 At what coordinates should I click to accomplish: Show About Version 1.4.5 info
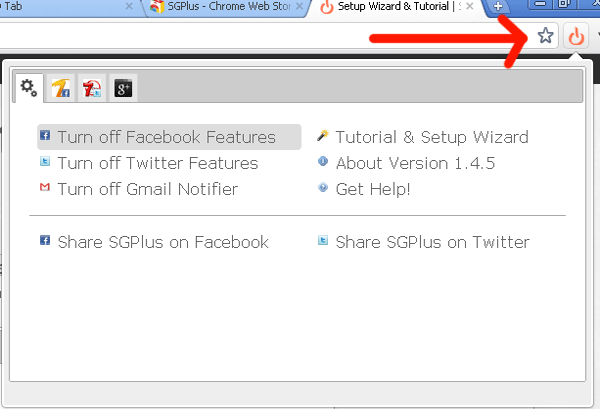(415, 163)
